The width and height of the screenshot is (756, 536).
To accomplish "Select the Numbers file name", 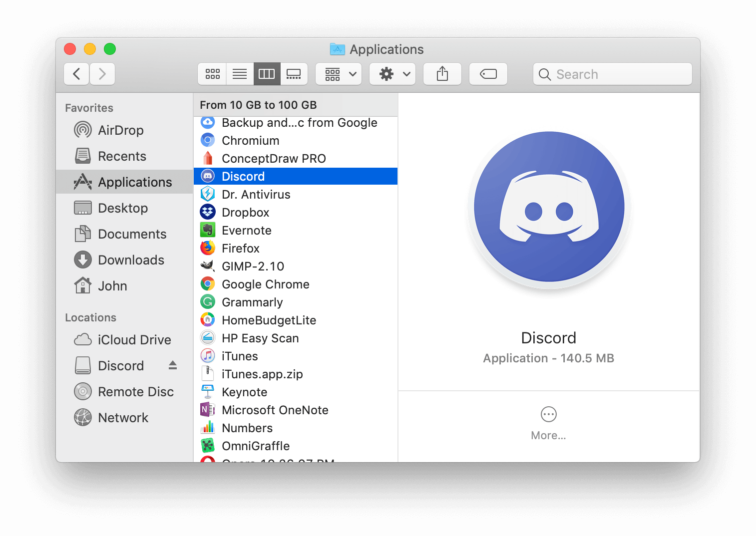I will [x=247, y=428].
